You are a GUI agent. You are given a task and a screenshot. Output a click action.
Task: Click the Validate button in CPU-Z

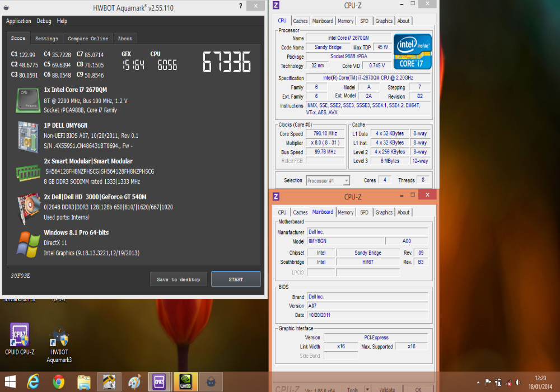pos(387,389)
